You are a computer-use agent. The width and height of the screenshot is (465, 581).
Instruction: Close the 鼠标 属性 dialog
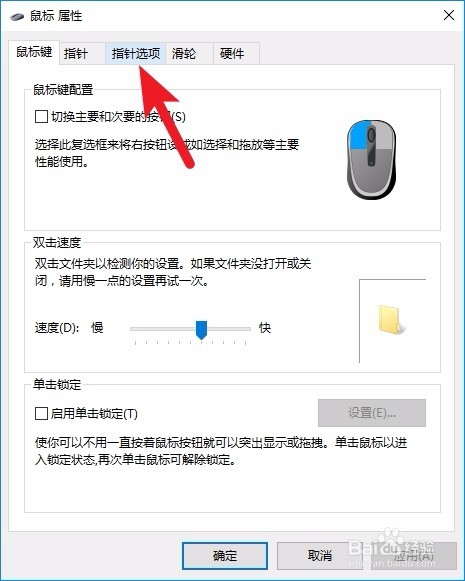click(449, 16)
